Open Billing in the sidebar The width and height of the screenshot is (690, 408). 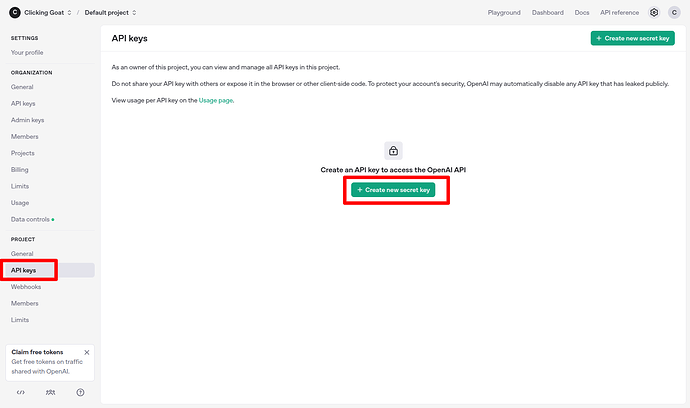(x=19, y=169)
